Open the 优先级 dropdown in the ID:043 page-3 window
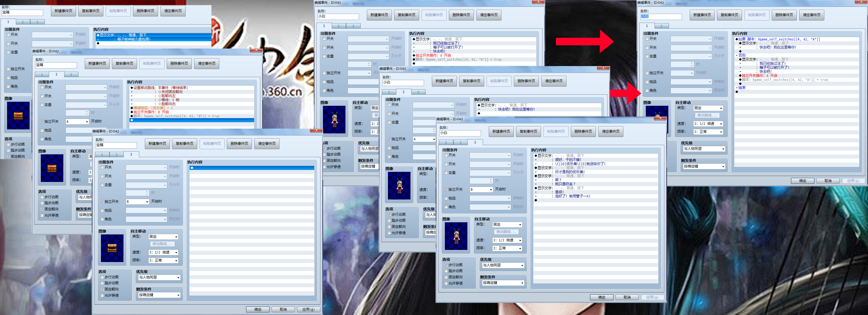Screen dimensions: 868x315 [503, 265]
